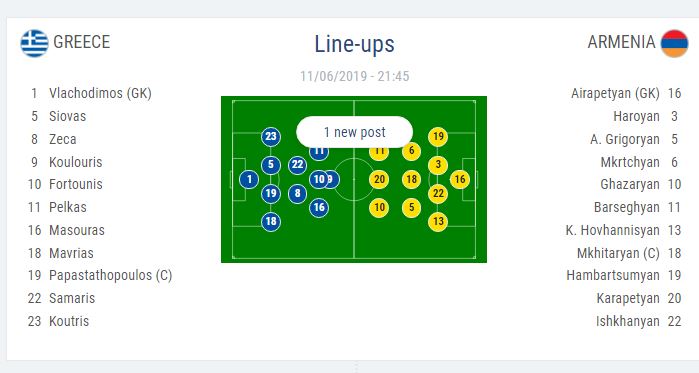The height and width of the screenshot is (373, 699).
Task: Click the ARMENIA team name
Action: 621,42
